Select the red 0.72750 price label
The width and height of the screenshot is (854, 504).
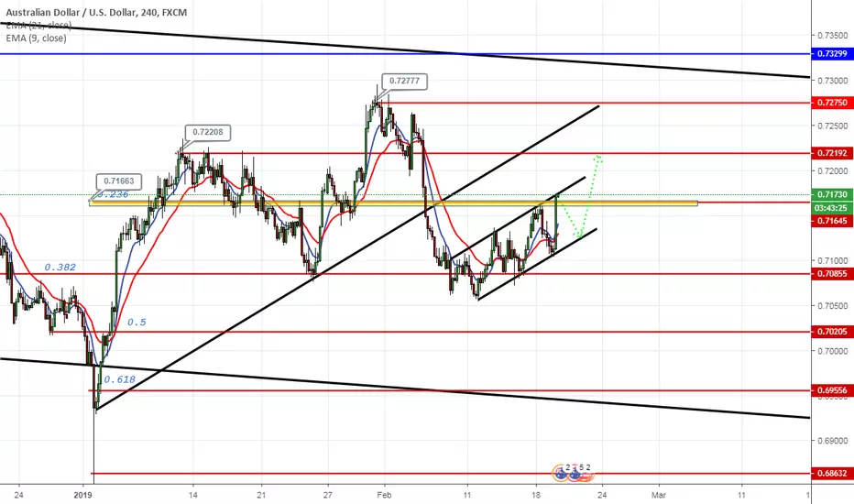point(832,103)
